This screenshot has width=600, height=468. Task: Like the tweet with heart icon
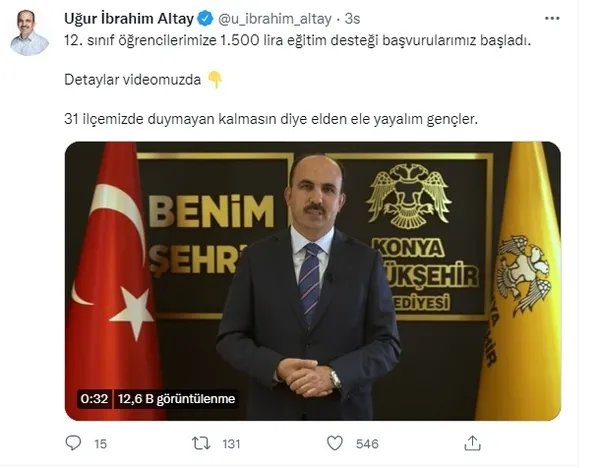coord(335,443)
